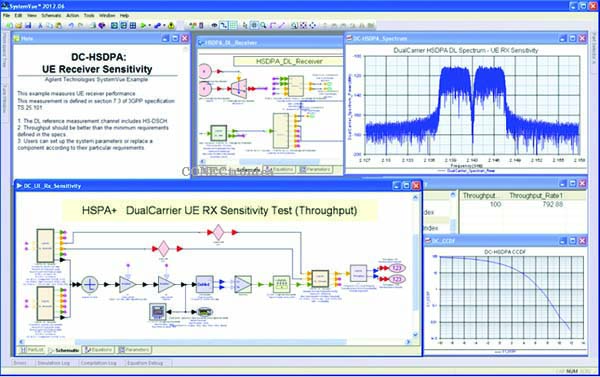Select the lower-left pink diamond block in schematic
This screenshot has width=600, height=377.
163,249
